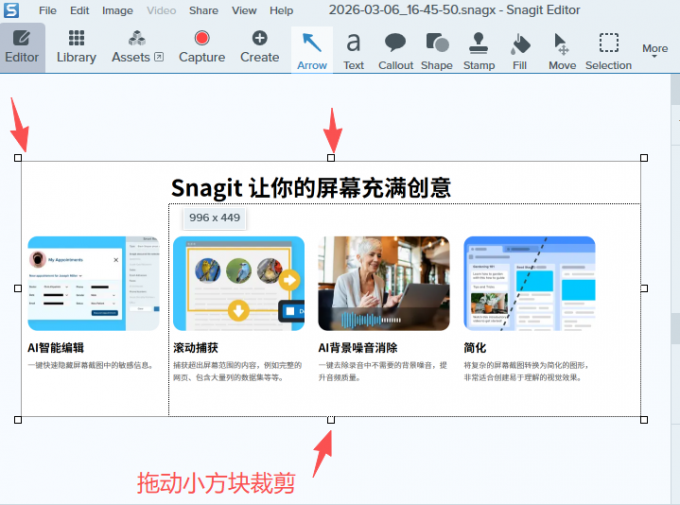The image size is (680, 505).
Task: Open the File menu
Action: pos(48,10)
